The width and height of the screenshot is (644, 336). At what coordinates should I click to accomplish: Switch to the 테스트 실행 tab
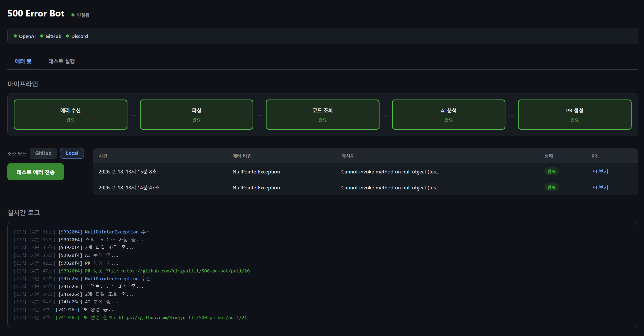(x=62, y=61)
